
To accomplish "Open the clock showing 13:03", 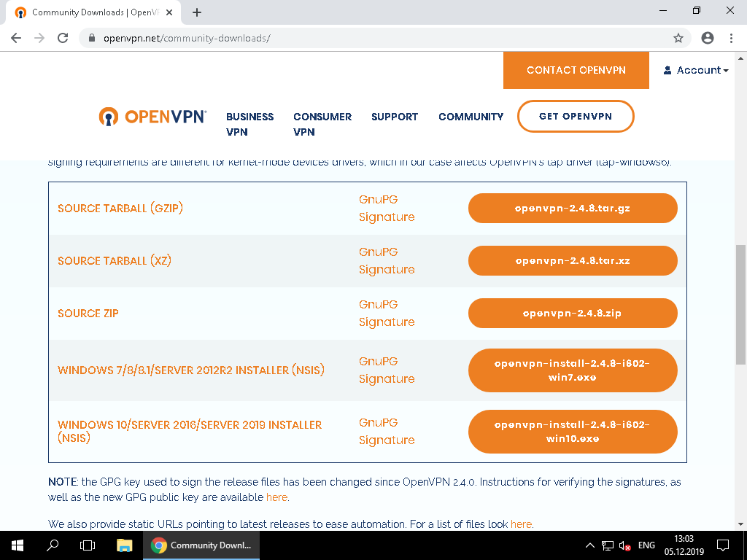I will (x=684, y=545).
